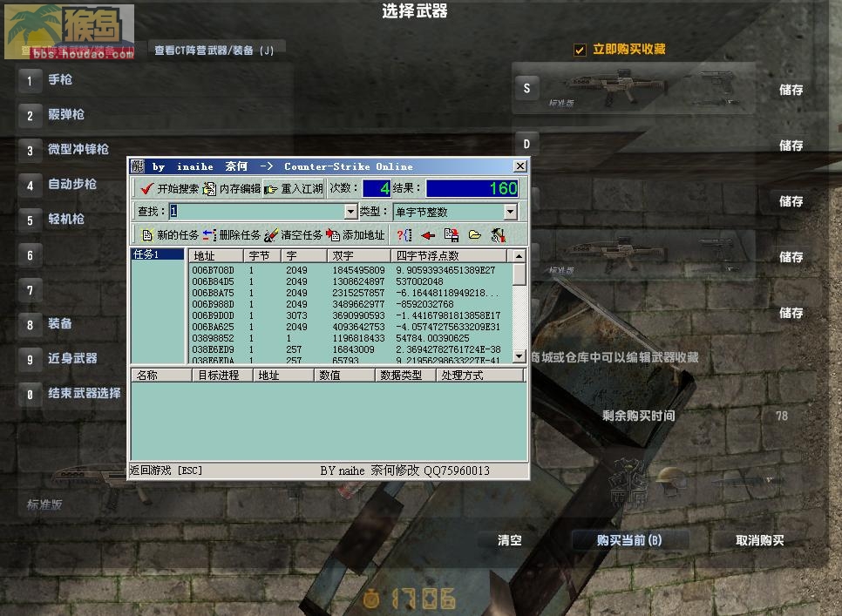Screen dimensions: 842x616
Task: Start search with 开始搜索
Action: (169, 189)
